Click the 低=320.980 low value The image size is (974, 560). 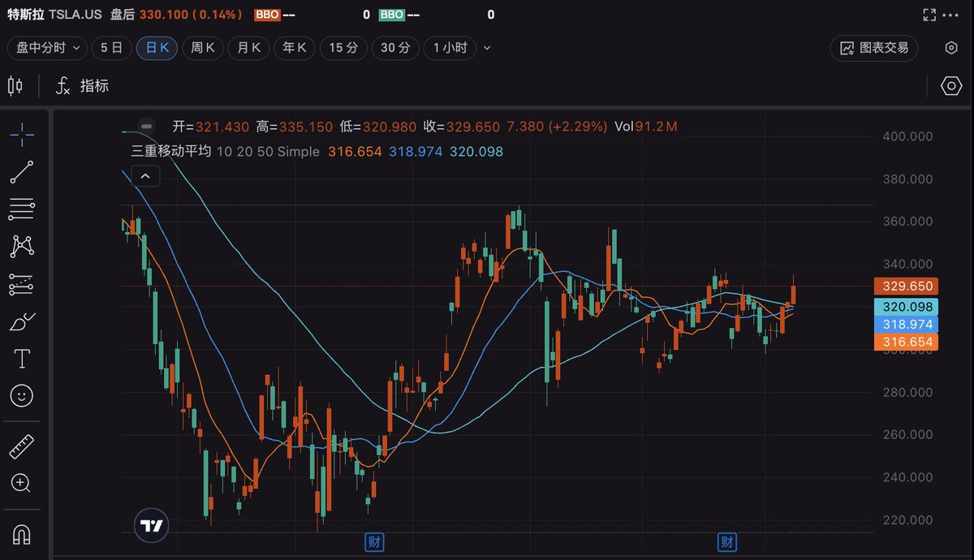[x=378, y=127]
